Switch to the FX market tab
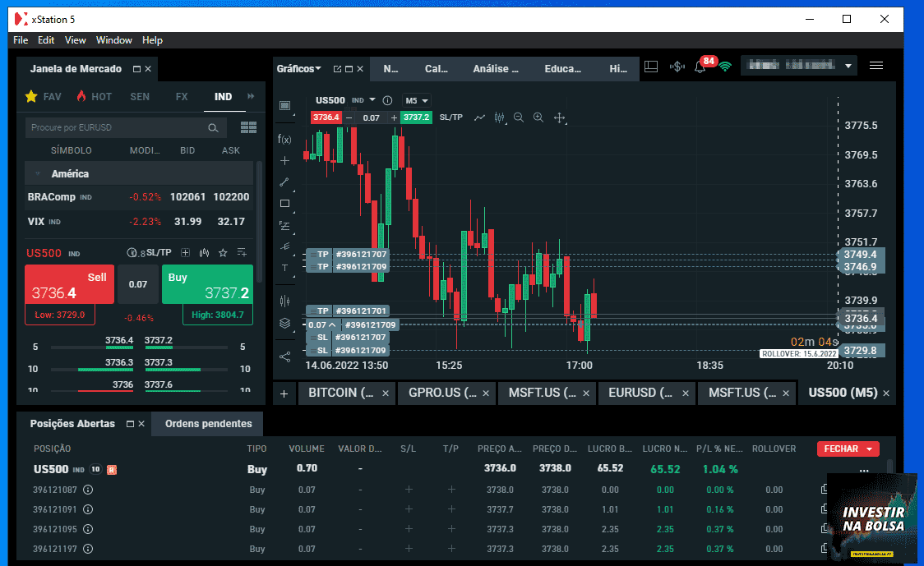Viewport: 924px width, 566px height. click(182, 97)
